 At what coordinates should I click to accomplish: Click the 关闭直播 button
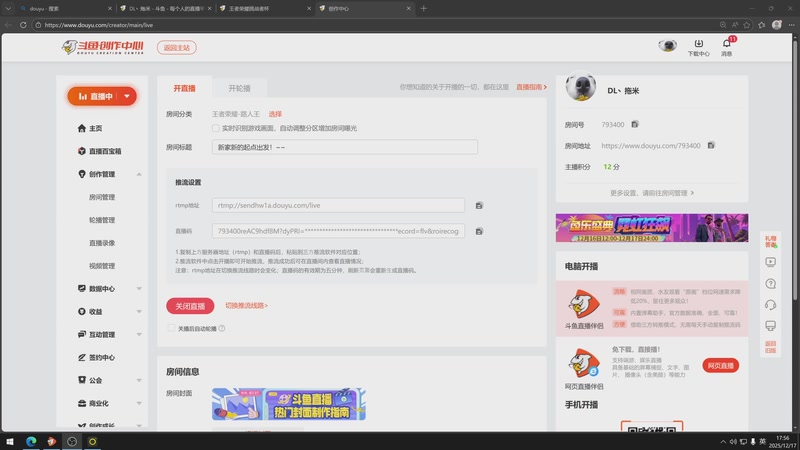point(190,306)
